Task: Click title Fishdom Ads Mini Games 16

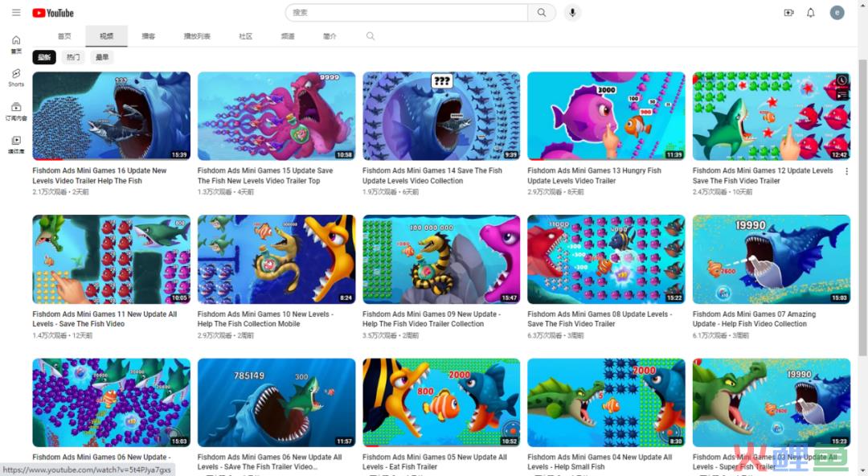Action: (100, 175)
